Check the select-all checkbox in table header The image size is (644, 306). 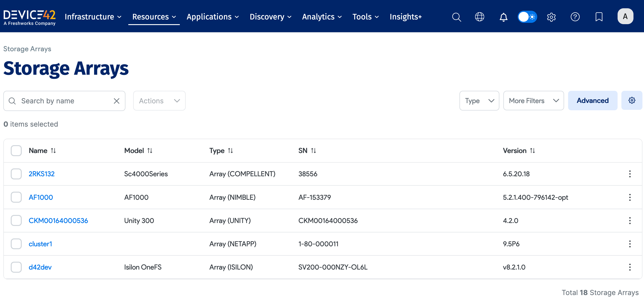tap(16, 150)
